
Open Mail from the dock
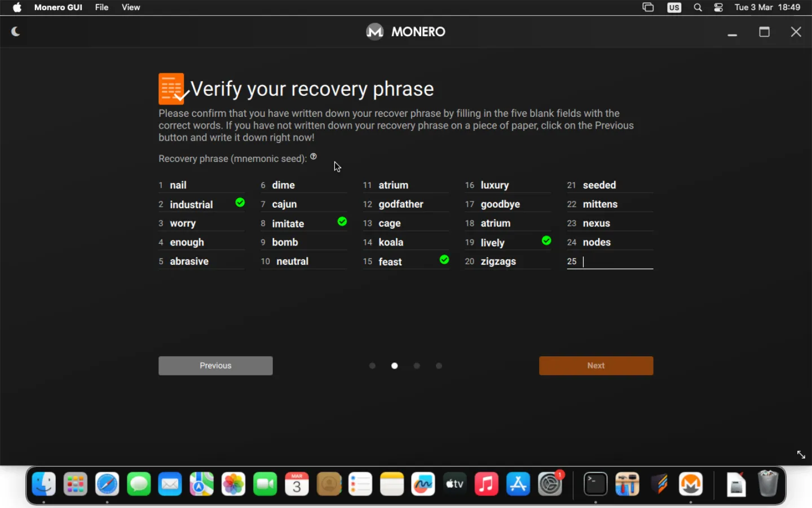pos(170,484)
